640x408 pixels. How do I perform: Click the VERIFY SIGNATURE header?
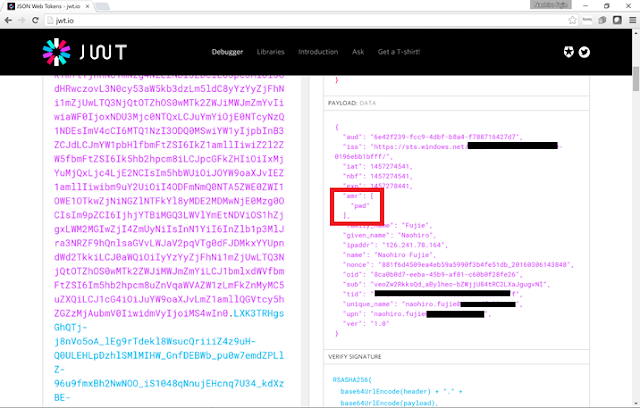355,357
